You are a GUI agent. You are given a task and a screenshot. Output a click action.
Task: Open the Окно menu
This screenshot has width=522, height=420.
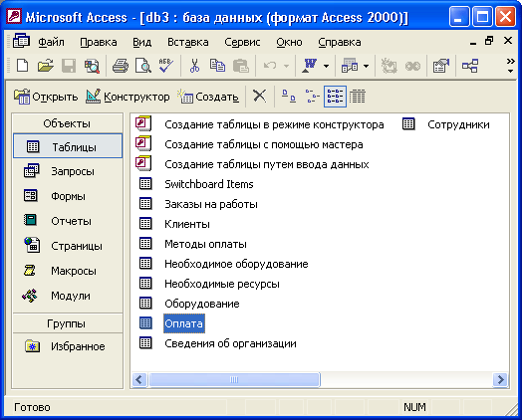click(x=289, y=42)
